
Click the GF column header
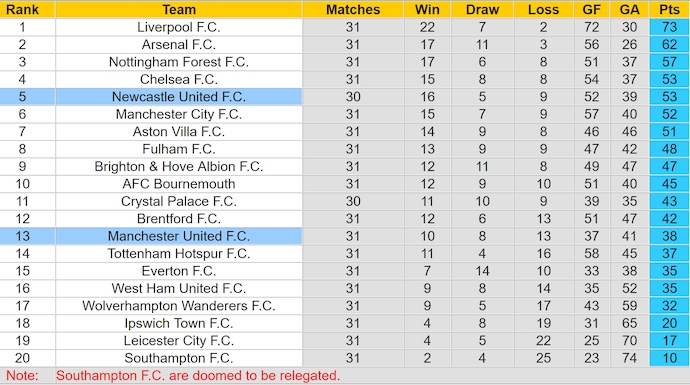point(591,9)
